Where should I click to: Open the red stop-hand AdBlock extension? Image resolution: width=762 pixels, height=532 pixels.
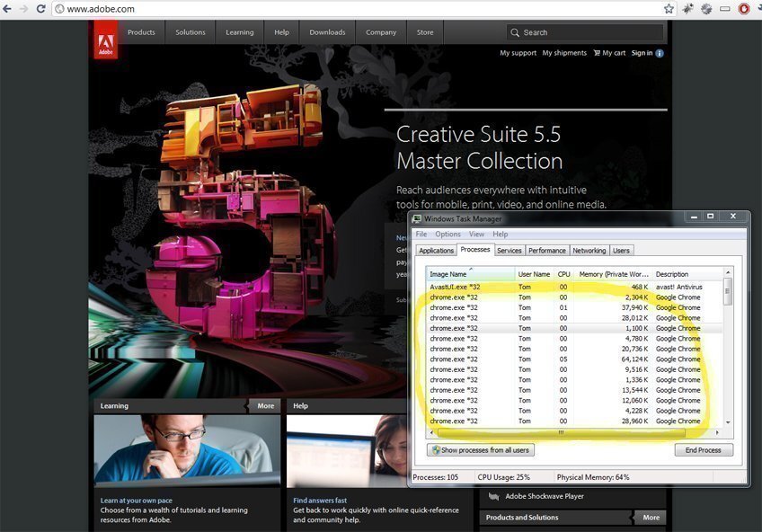[x=743, y=9]
